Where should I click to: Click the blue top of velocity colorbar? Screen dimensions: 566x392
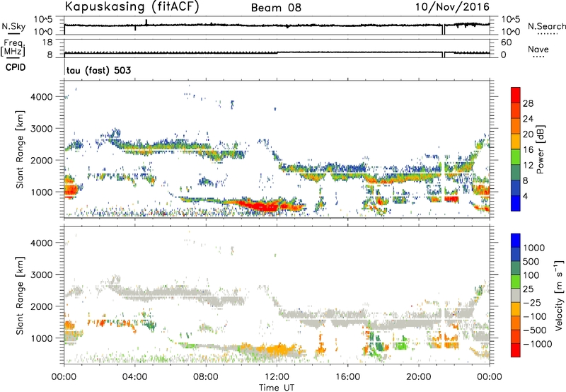516,241
